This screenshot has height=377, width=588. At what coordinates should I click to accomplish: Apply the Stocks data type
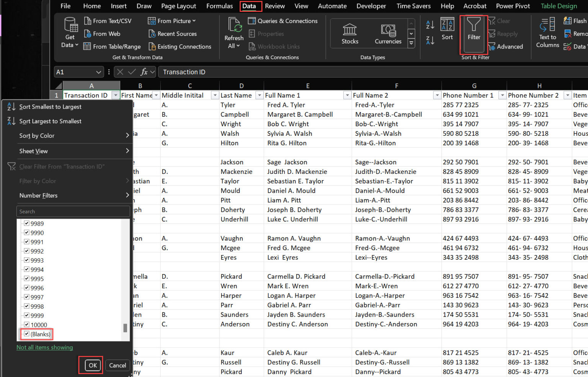point(350,34)
